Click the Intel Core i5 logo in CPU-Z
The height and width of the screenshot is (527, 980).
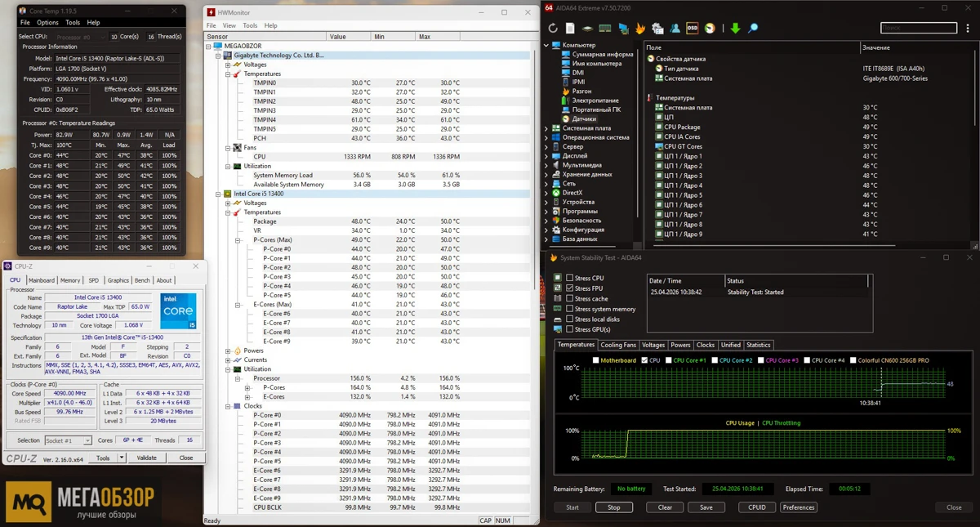point(178,310)
